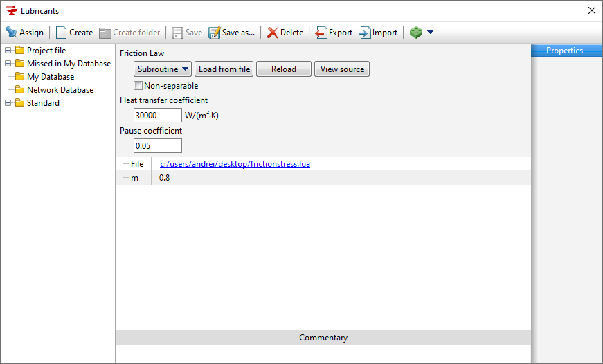Open the frictionstress.lua file link
Viewport: 603px width, 364px height.
[235, 164]
